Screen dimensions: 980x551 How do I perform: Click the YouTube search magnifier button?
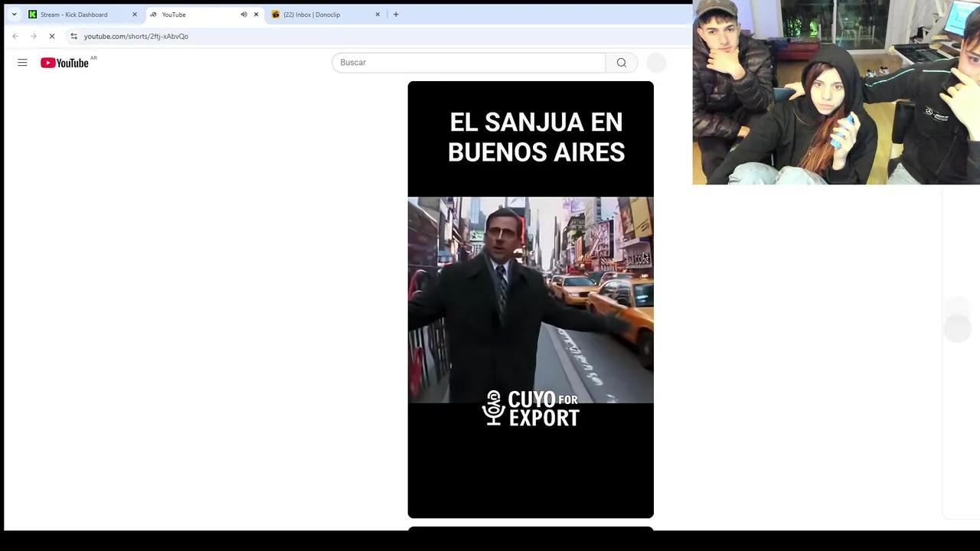622,63
